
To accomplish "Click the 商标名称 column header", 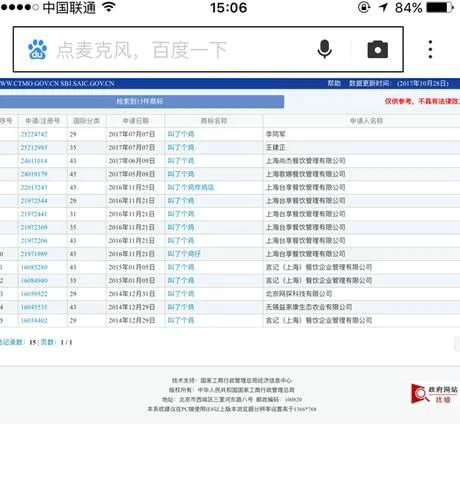I will [214, 121].
